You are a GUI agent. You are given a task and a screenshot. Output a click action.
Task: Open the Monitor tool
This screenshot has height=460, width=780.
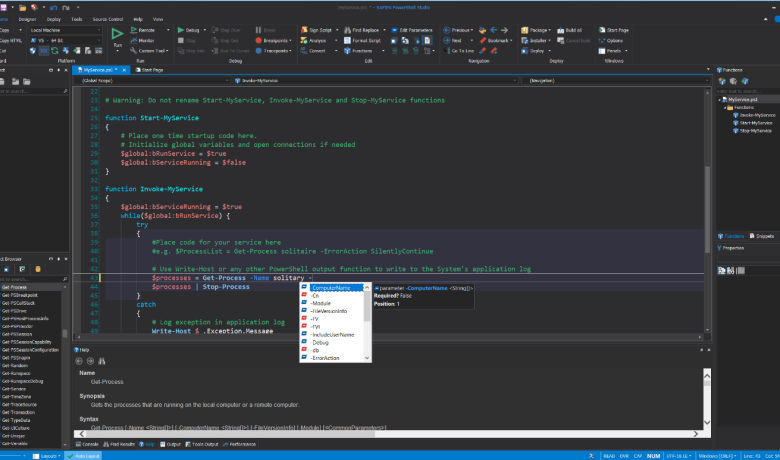pos(143,40)
